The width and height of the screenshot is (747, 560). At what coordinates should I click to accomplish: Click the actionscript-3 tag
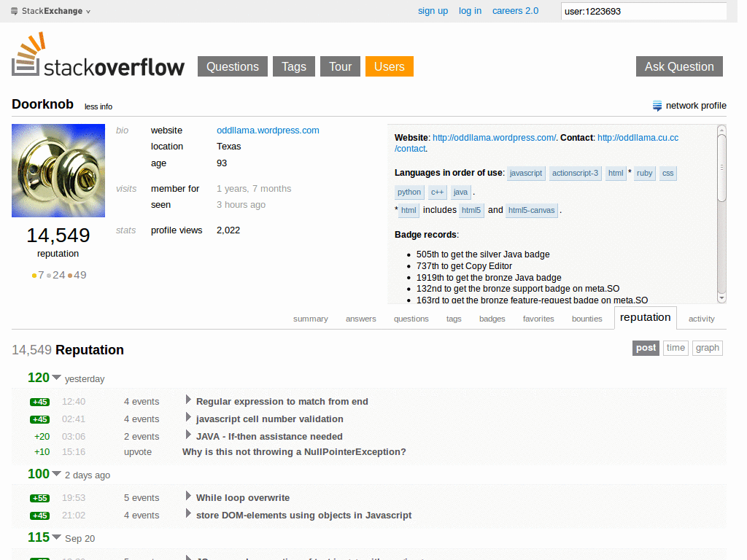tap(575, 174)
